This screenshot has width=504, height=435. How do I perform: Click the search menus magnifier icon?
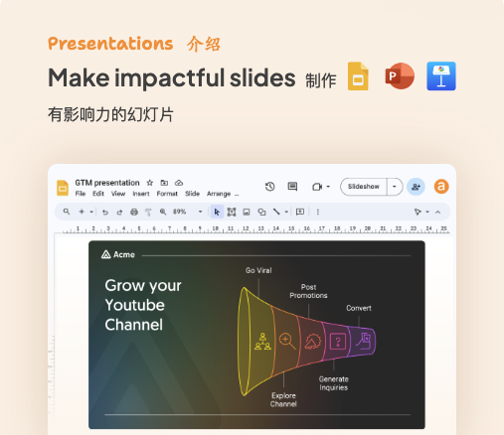(67, 212)
